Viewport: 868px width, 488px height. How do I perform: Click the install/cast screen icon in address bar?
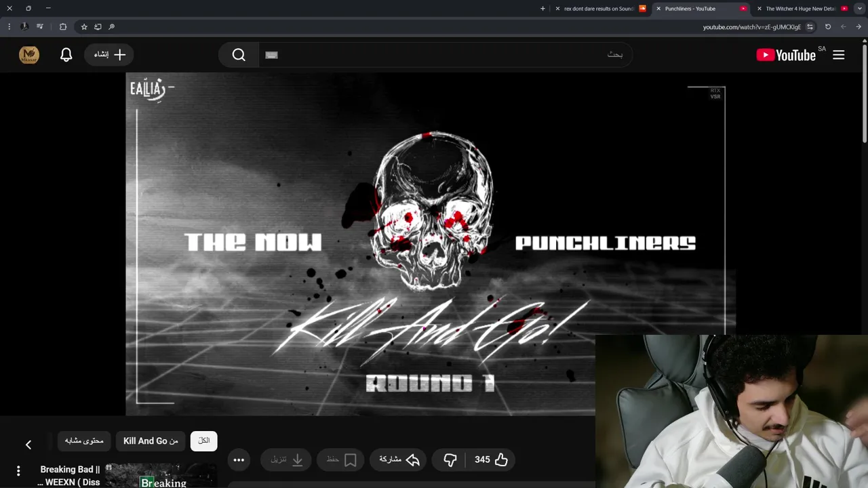point(98,26)
